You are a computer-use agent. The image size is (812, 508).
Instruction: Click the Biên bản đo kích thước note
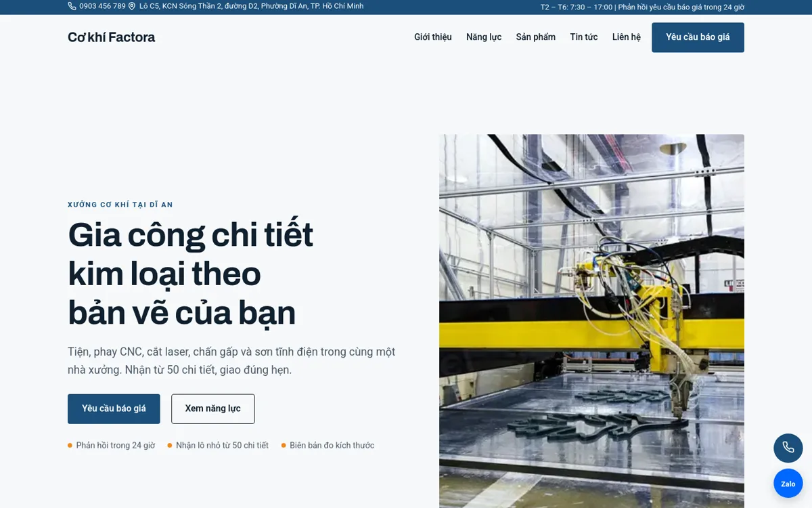click(328, 445)
